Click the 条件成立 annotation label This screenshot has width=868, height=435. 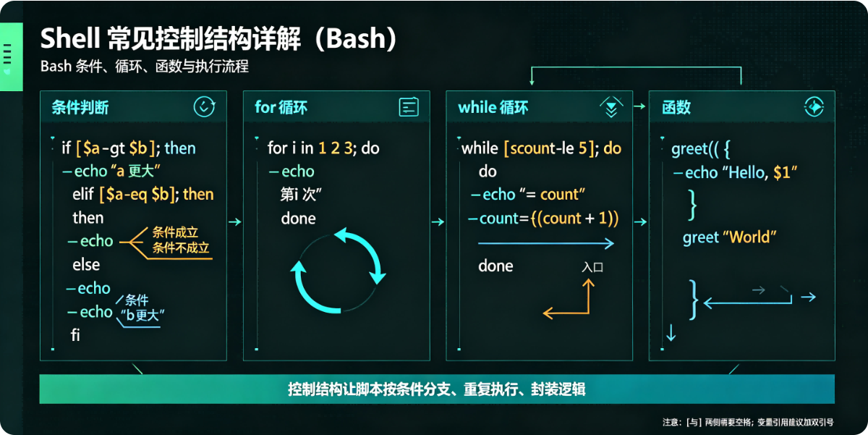point(175,232)
